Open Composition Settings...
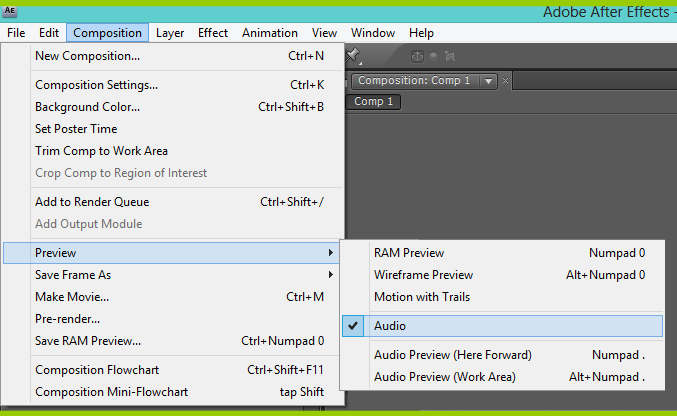 [174, 85]
